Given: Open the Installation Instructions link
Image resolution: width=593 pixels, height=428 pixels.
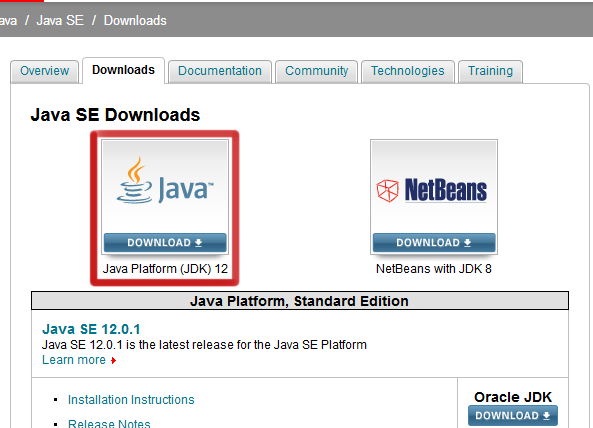Looking at the screenshot, I should [131, 400].
